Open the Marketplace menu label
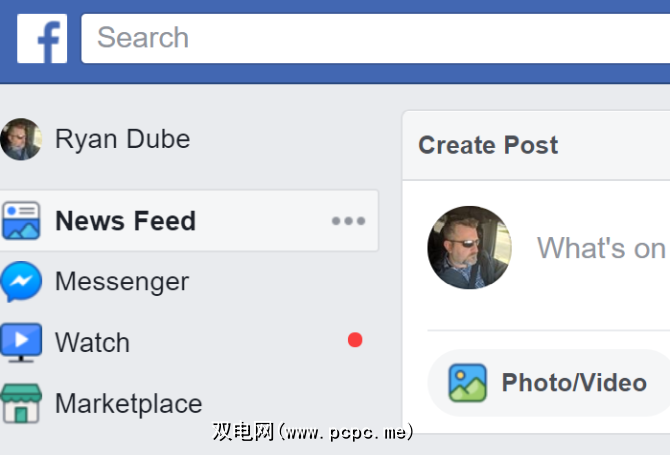Image resolution: width=670 pixels, height=455 pixels. 128,404
